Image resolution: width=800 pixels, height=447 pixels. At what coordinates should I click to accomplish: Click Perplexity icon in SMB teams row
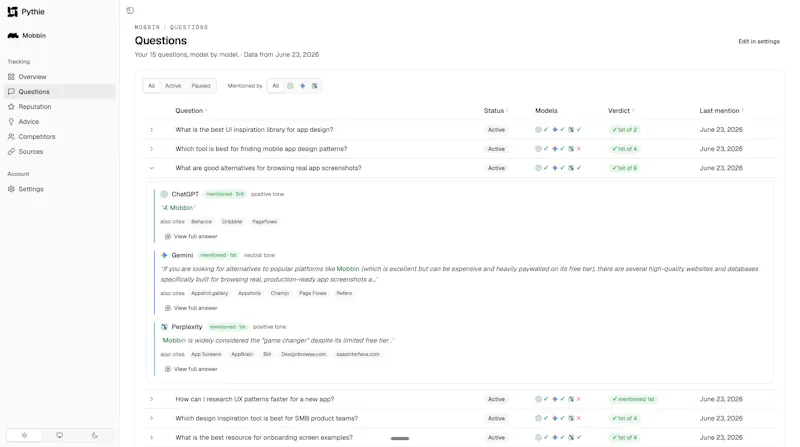[x=571, y=418]
